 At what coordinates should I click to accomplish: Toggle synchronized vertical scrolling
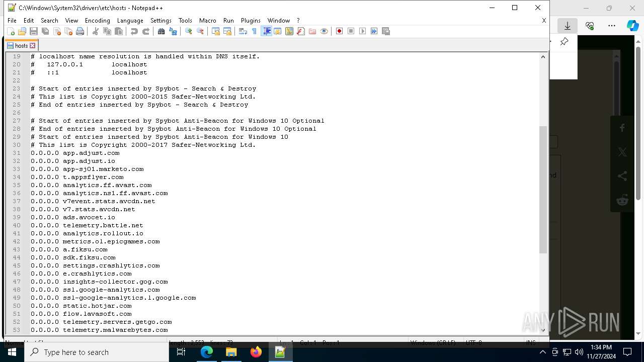pyautogui.click(x=216, y=31)
